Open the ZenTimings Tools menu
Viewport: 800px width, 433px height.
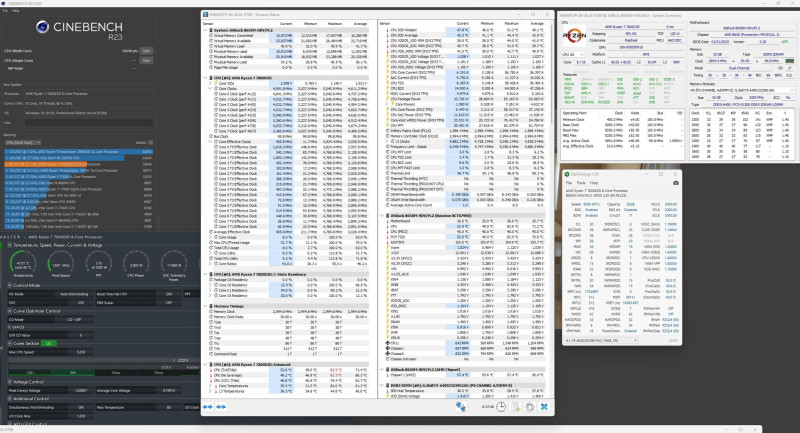(x=581, y=183)
